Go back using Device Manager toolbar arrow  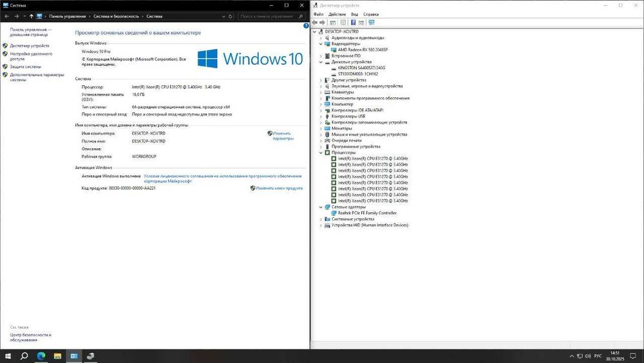[x=315, y=22]
